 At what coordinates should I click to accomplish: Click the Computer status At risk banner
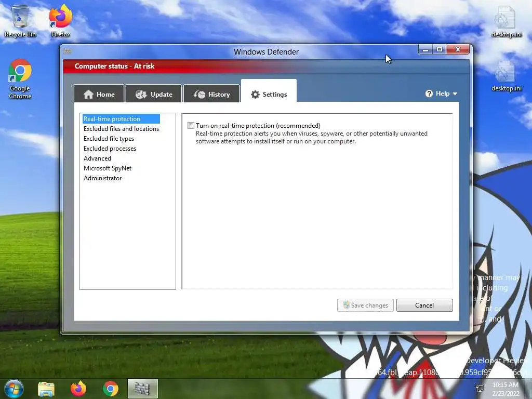(x=266, y=66)
